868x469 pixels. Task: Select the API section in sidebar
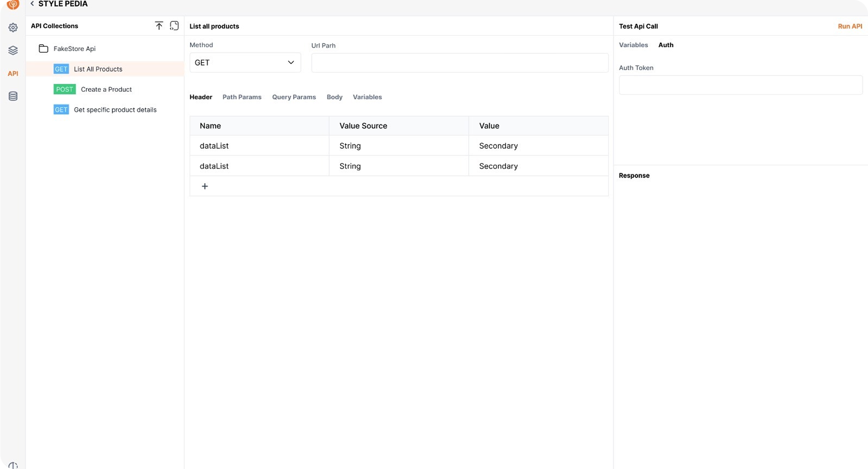pos(13,73)
